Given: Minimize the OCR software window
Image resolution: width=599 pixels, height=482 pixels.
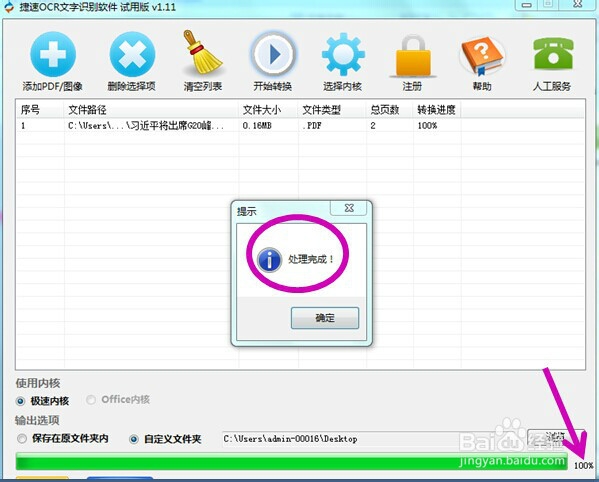Looking at the screenshot, I should [x=527, y=5].
